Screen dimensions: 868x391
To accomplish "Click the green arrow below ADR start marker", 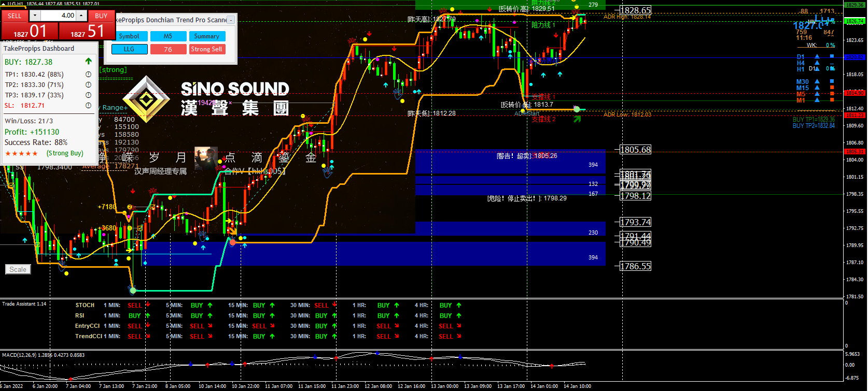I will (x=577, y=119).
